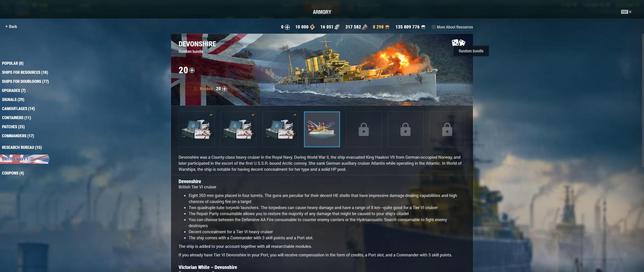Go Back to the previous screen

[11, 27]
